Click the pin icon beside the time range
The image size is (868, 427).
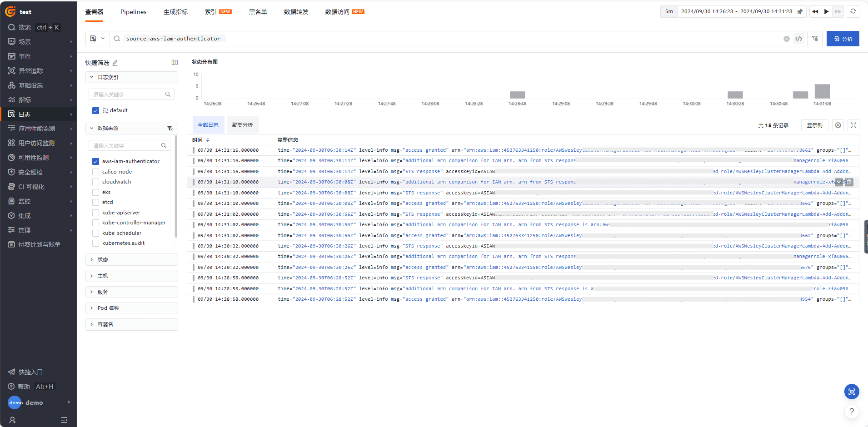(800, 12)
